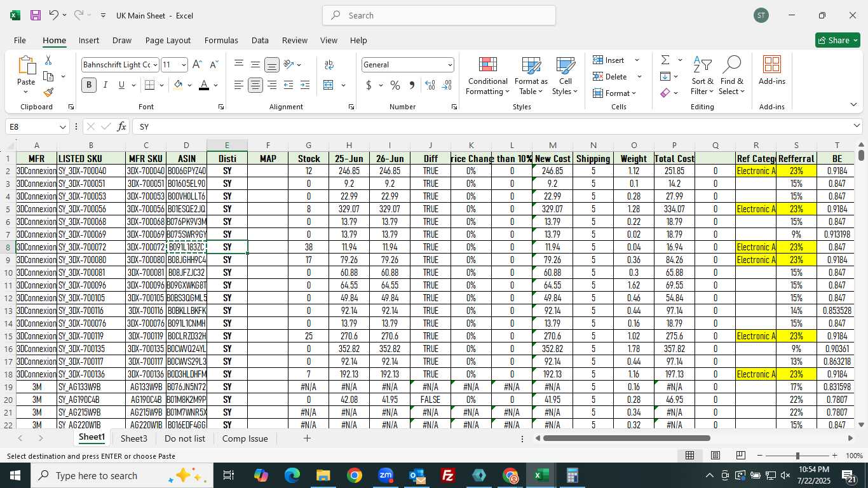Screen dimensions: 868x488
Task: Click the Cut scissors icon
Action: [48, 60]
